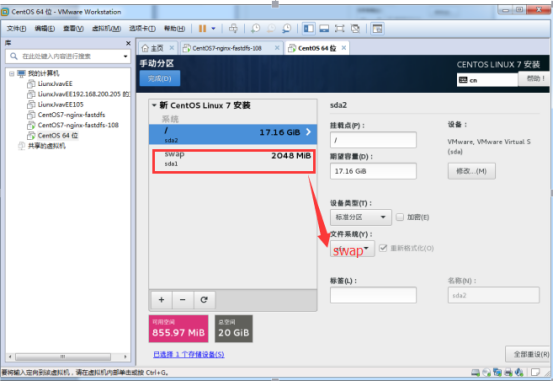Close the CentOS 64 位 tab
This screenshot has width=554, height=381.
pos(344,48)
